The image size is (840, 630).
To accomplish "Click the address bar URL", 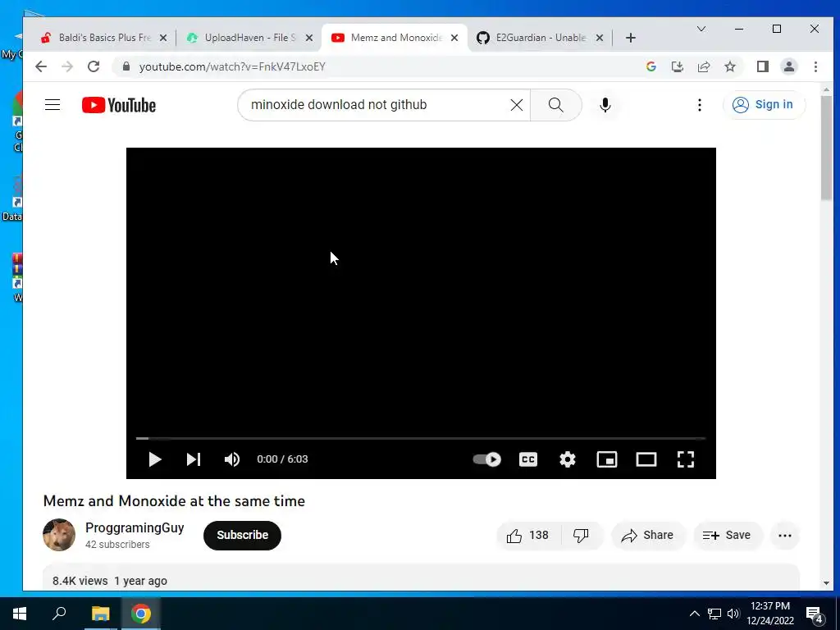I will point(232,67).
